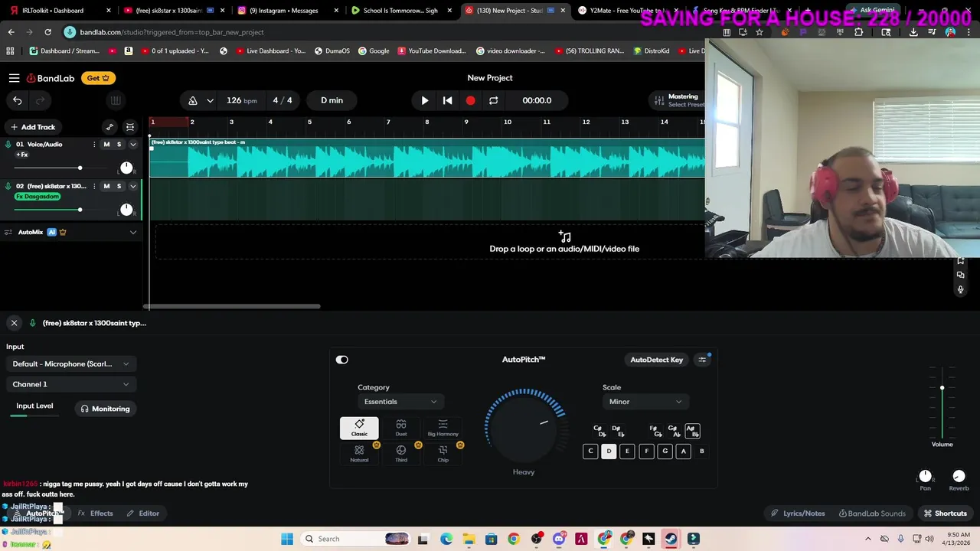Select the Chip AutoPitch preset
The width and height of the screenshot is (980, 551).
tap(443, 454)
